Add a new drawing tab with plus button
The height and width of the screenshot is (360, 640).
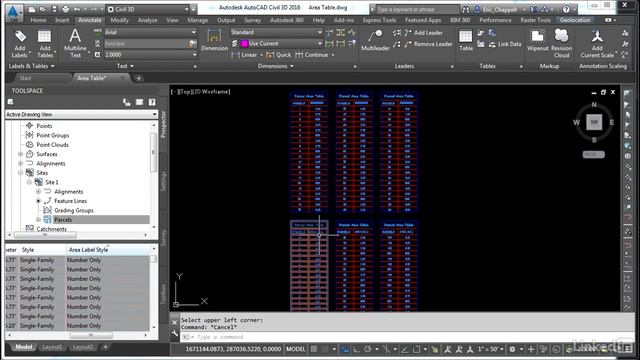139,78
